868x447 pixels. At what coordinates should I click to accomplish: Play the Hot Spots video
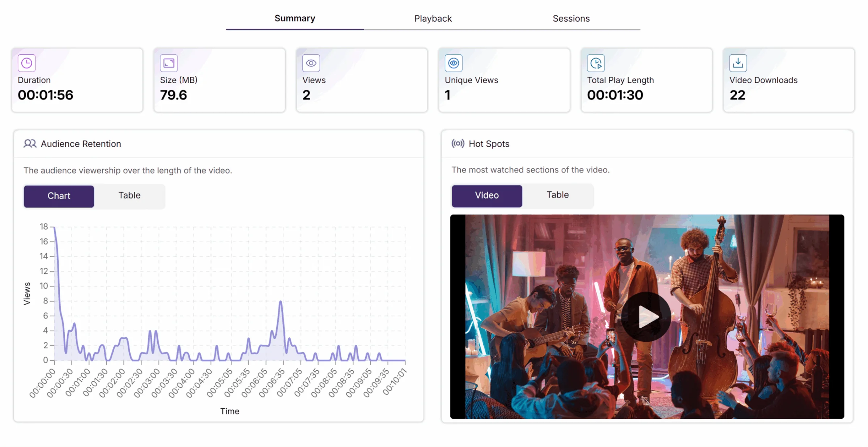(x=646, y=317)
